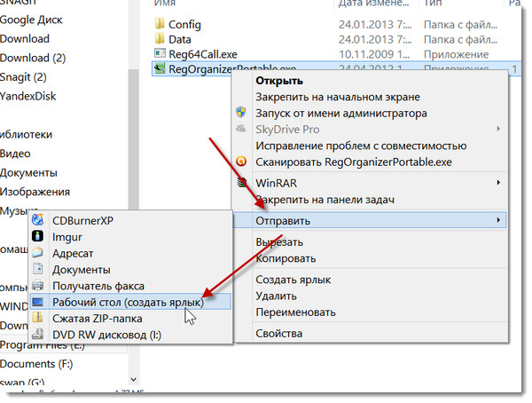Open Documents (F:) drive in the sidebar

coord(36,364)
